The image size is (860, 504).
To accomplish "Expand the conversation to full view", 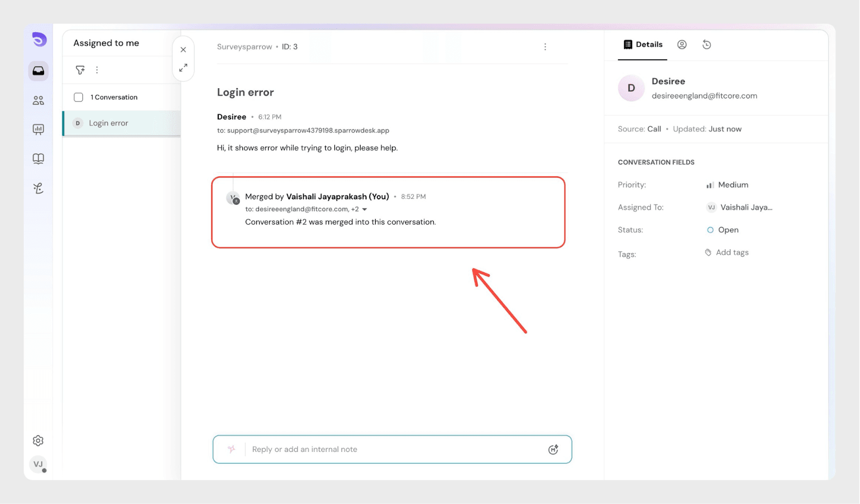I will click(x=183, y=68).
